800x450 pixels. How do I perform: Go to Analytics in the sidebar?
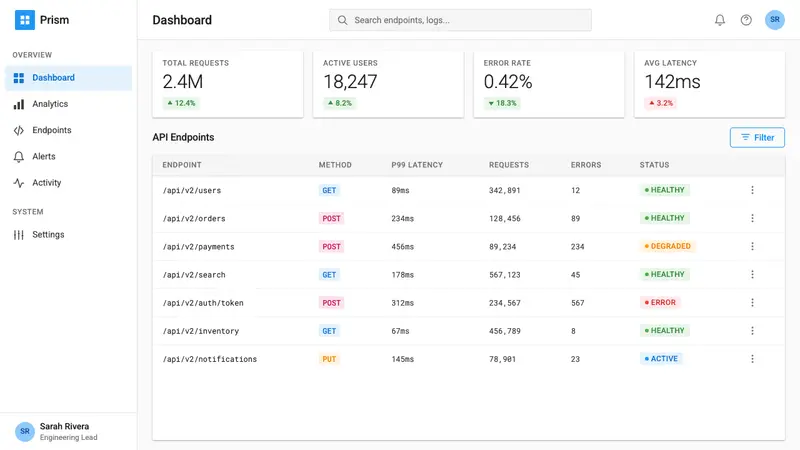(x=68, y=104)
